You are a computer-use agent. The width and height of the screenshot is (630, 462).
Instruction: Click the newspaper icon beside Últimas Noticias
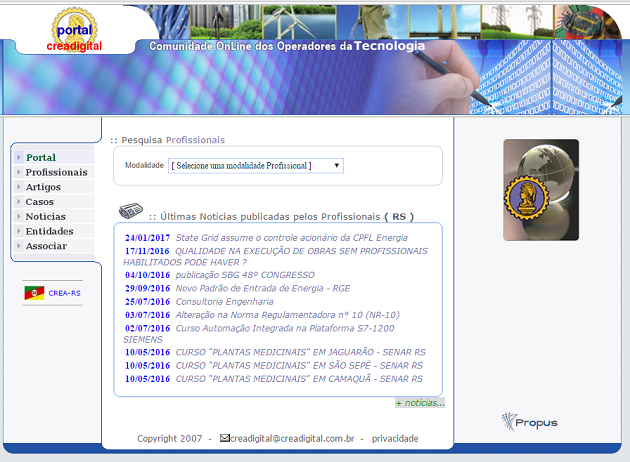tap(131, 211)
